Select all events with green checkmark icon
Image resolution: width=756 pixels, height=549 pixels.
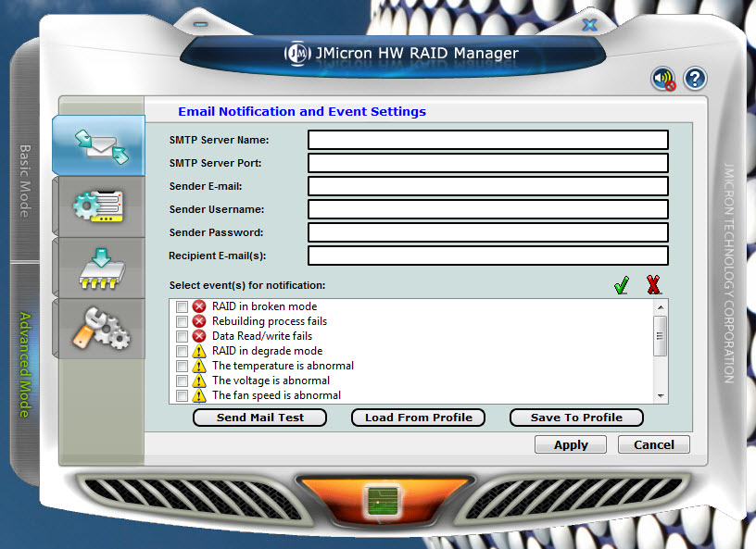point(622,285)
